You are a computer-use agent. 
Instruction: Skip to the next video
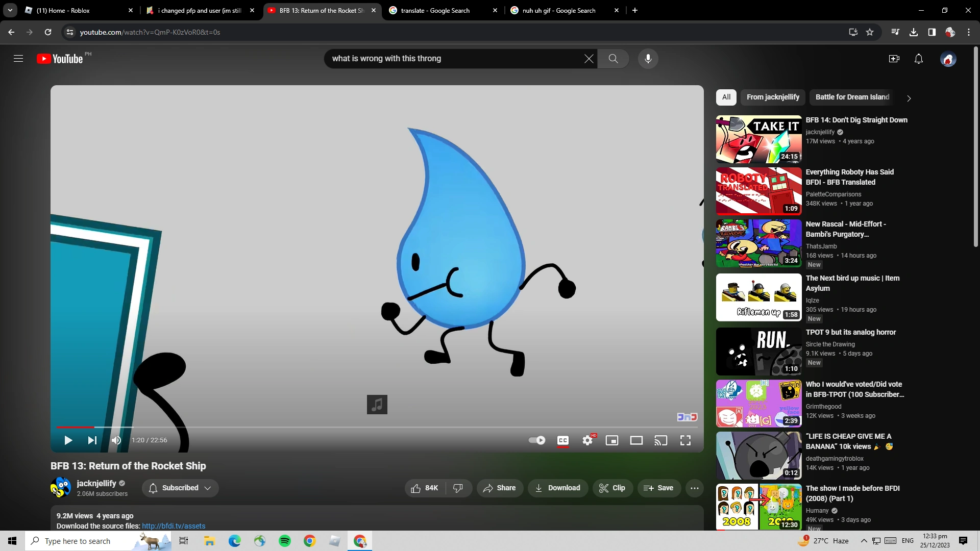point(92,440)
